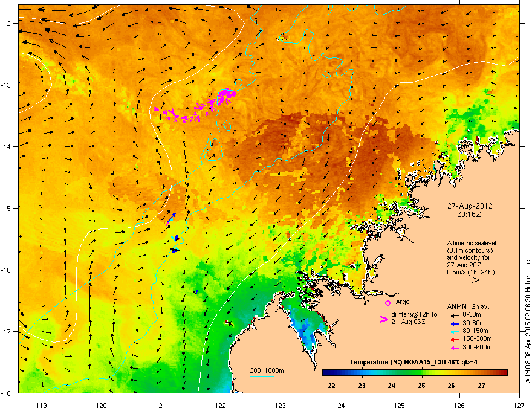Click the 0-30m depth label
The width and height of the screenshot is (532, 411).
click(x=472, y=315)
